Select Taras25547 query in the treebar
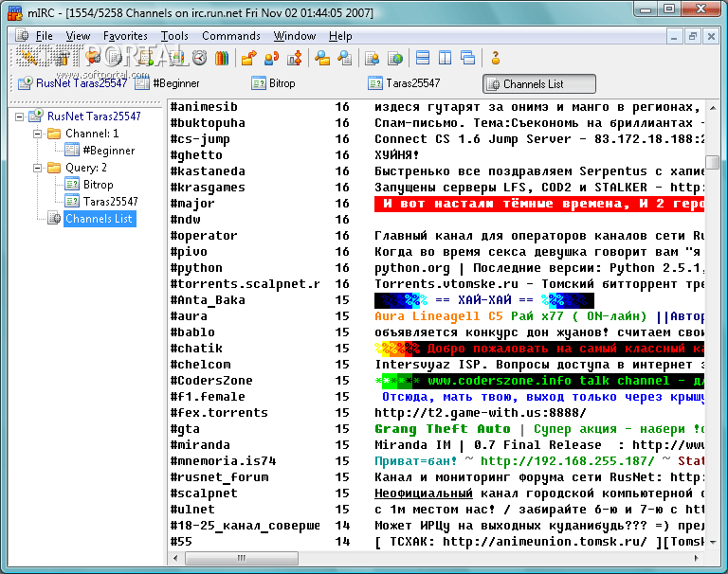The image size is (728, 574). pyautogui.click(x=110, y=202)
